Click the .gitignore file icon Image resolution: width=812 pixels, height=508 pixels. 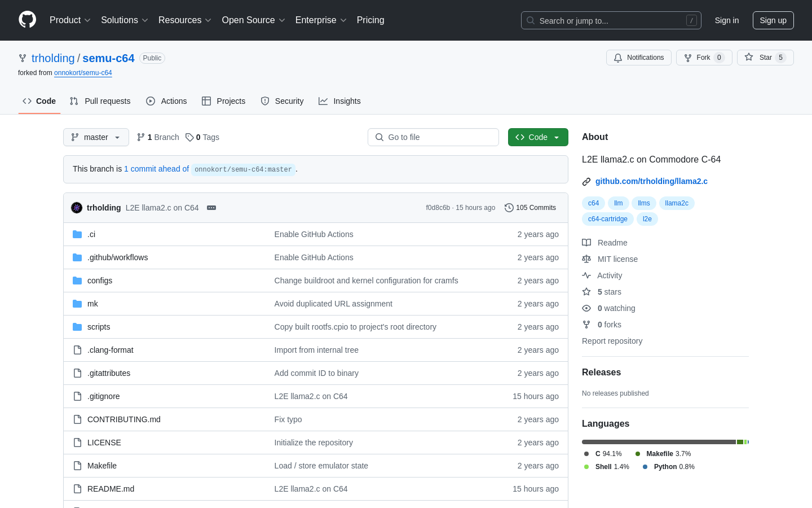(x=77, y=396)
